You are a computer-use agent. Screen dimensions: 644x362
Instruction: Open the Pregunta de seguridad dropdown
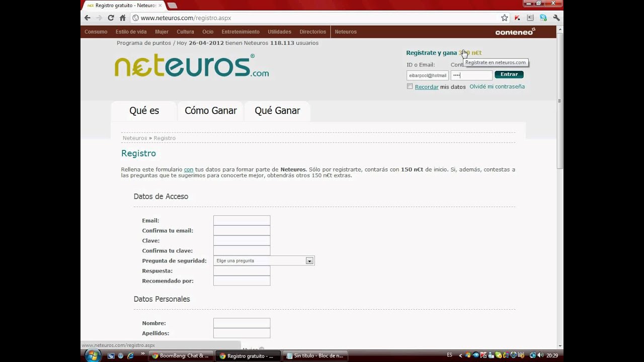[264, 260]
